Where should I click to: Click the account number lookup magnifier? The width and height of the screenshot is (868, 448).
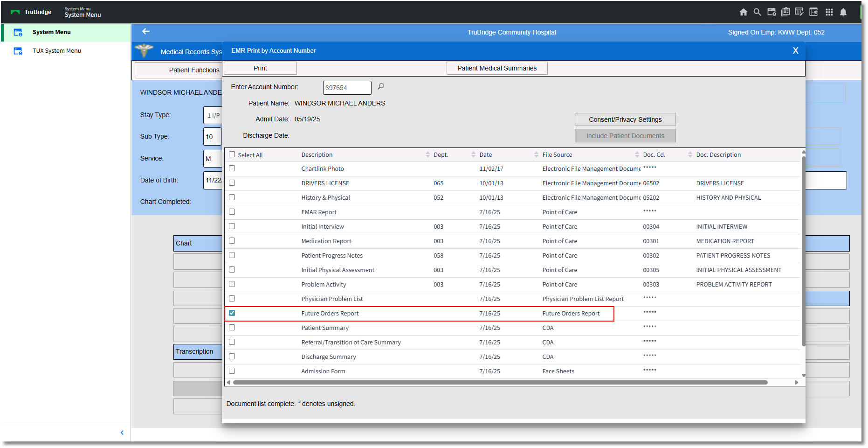(381, 86)
